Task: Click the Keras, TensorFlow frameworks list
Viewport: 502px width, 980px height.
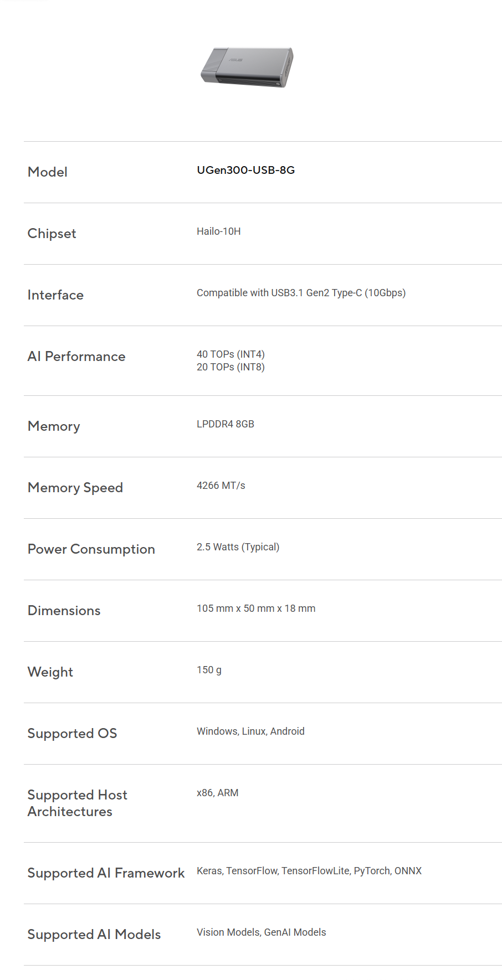Action: click(309, 871)
